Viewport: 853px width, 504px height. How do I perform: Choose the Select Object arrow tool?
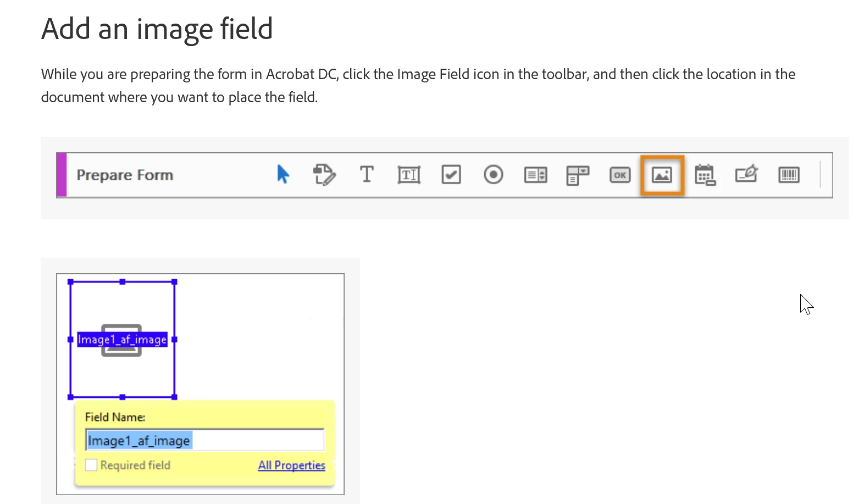click(x=283, y=175)
